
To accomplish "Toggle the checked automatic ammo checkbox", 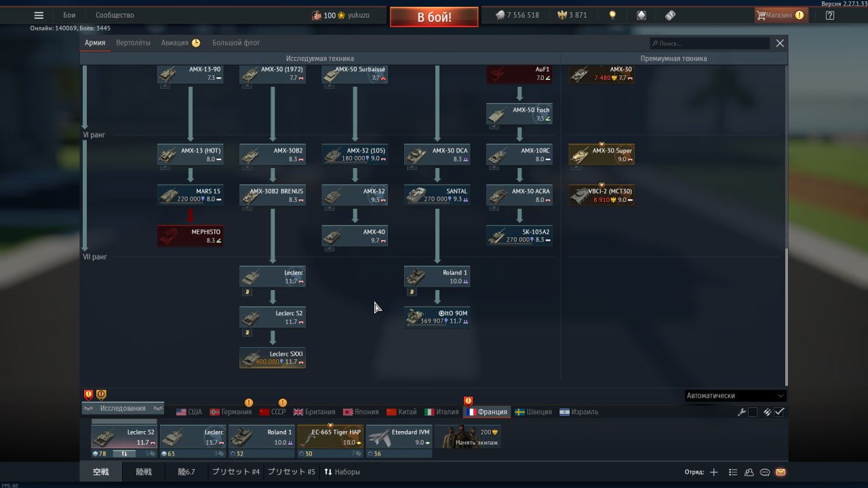I will click(780, 412).
